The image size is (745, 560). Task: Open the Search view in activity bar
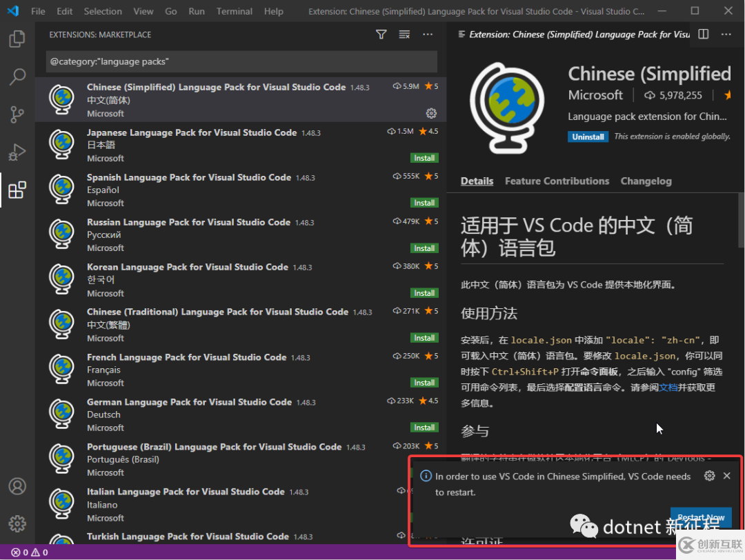pos(17,77)
